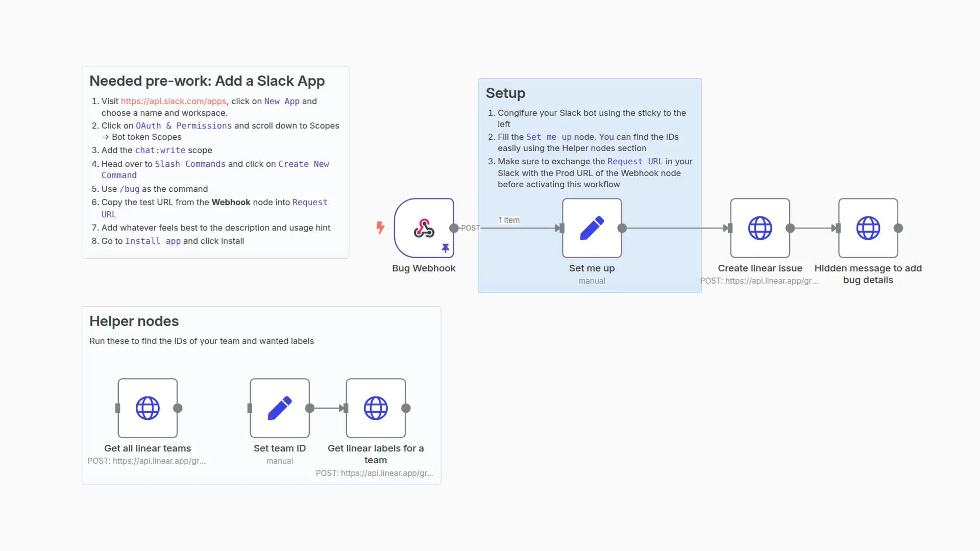Viewport: 980px width, 551px height.
Task: Click the output dot of Create linear issue
Action: [790, 228]
